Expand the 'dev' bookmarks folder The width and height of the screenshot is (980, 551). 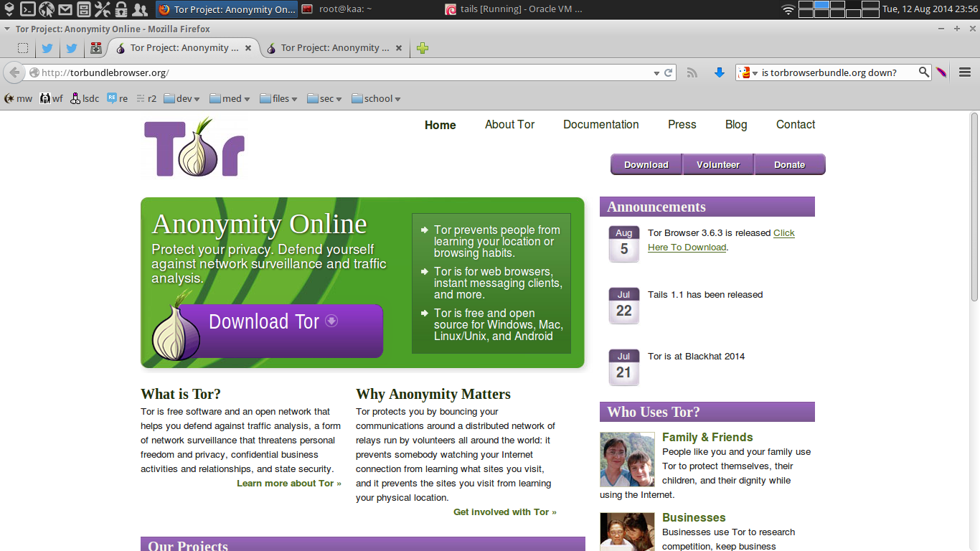[182, 99]
